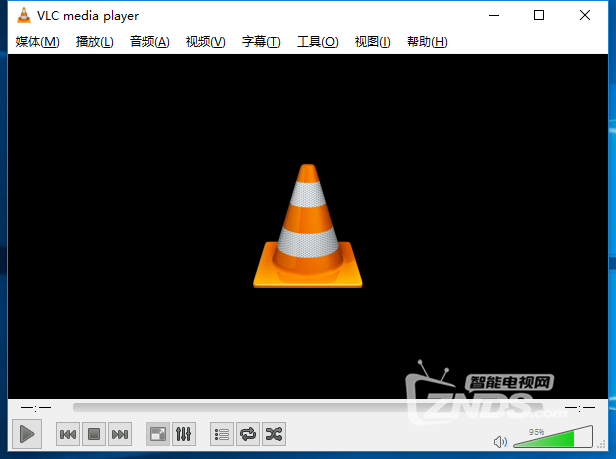
Task: Stop playback with the square button
Action: (94, 434)
